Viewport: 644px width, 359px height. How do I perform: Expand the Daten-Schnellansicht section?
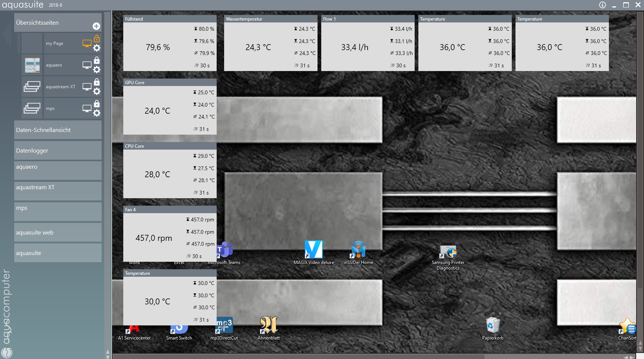(58, 130)
